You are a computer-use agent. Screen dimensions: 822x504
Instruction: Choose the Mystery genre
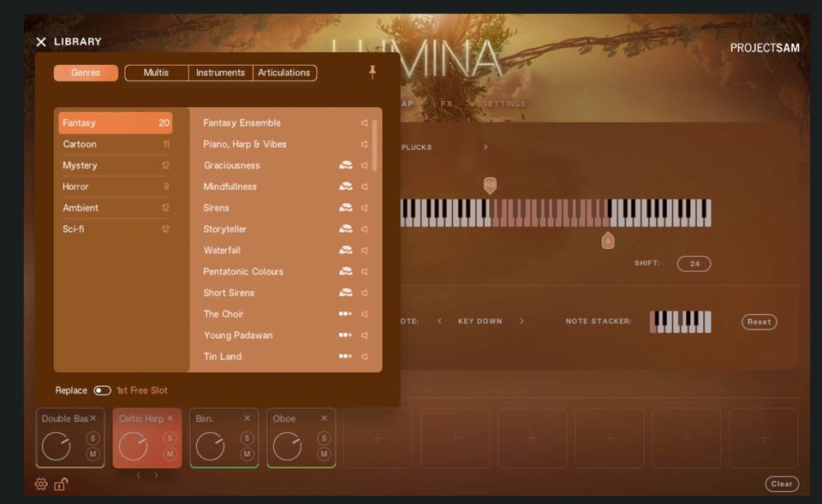[x=116, y=165]
